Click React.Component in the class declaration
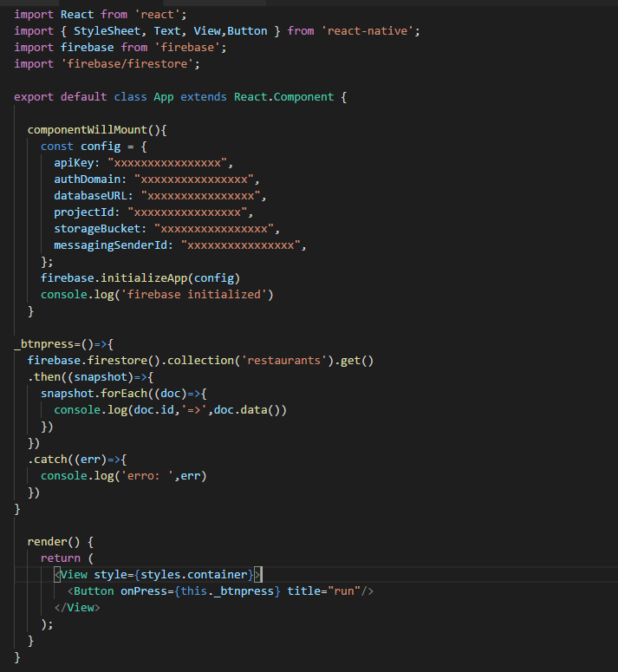Image resolution: width=618 pixels, height=672 pixels. tap(283, 97)
